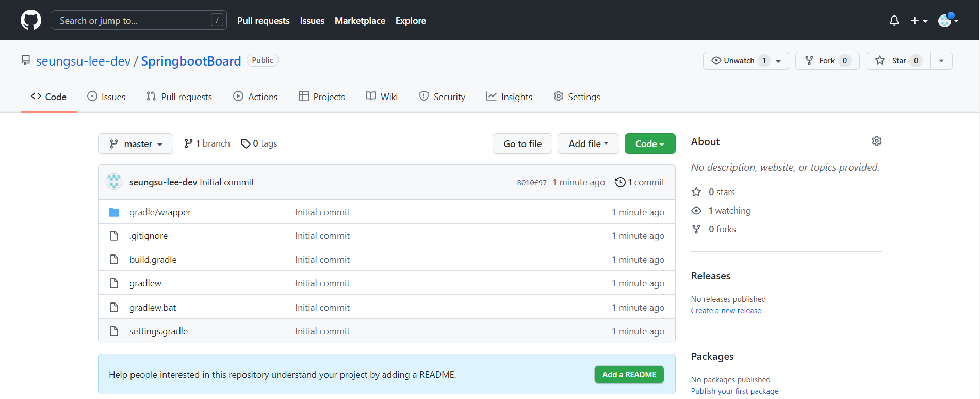Open the 8010f97 commit hash
980x399 pixels.
point(532,183)
